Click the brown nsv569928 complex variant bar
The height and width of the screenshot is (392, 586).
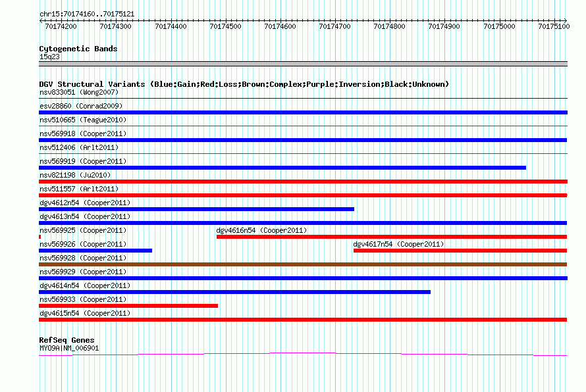(x=303, y=264)
